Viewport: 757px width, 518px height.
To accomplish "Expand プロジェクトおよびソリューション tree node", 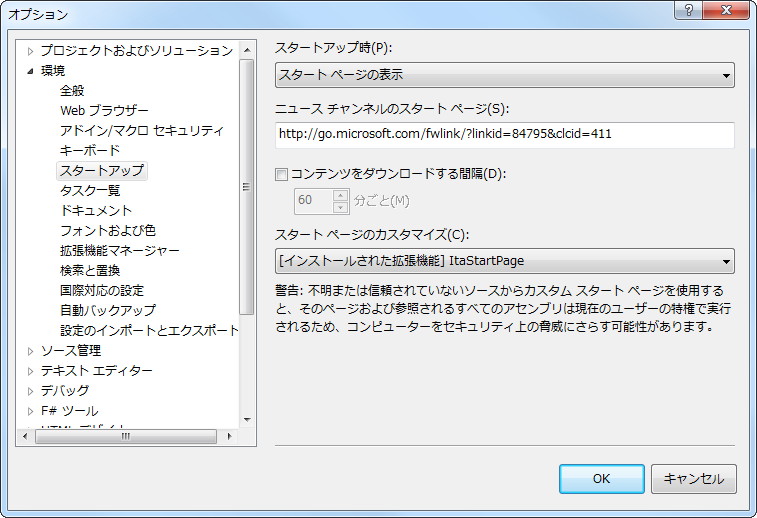I will coord(30,51).
